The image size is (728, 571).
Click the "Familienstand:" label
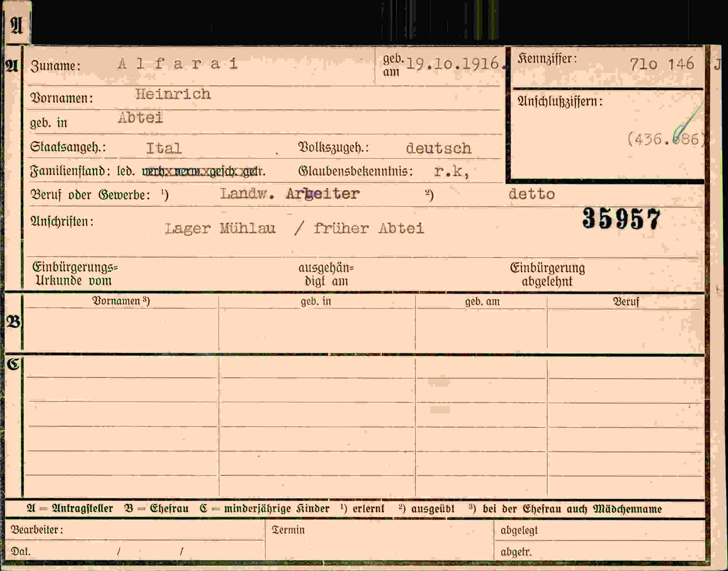70,171
